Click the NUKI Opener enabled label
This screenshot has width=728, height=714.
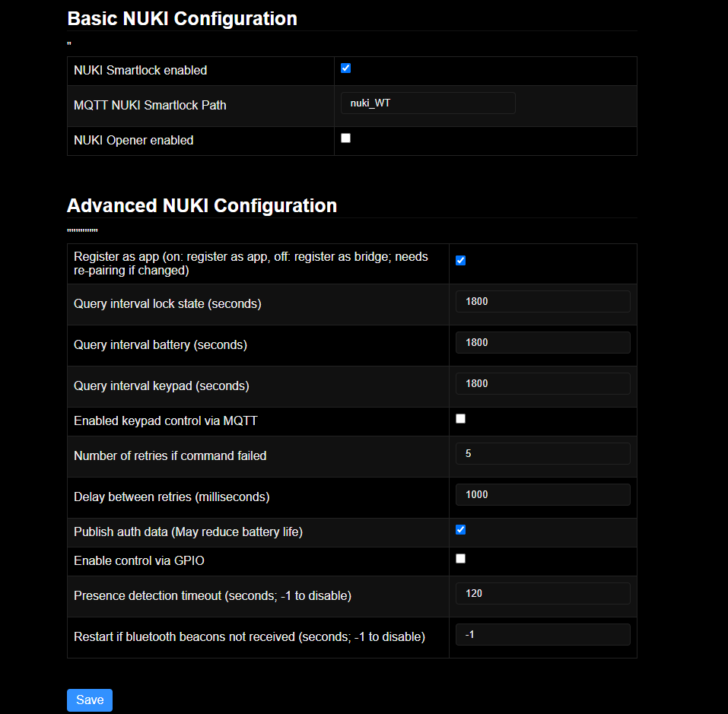134,141
